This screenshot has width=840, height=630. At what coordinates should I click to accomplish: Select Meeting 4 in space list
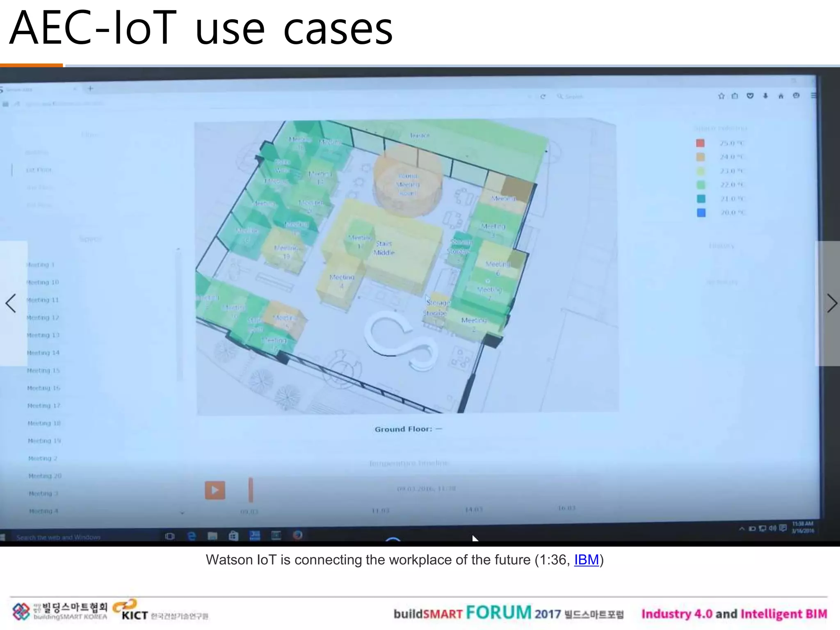(x=43, y=511)
